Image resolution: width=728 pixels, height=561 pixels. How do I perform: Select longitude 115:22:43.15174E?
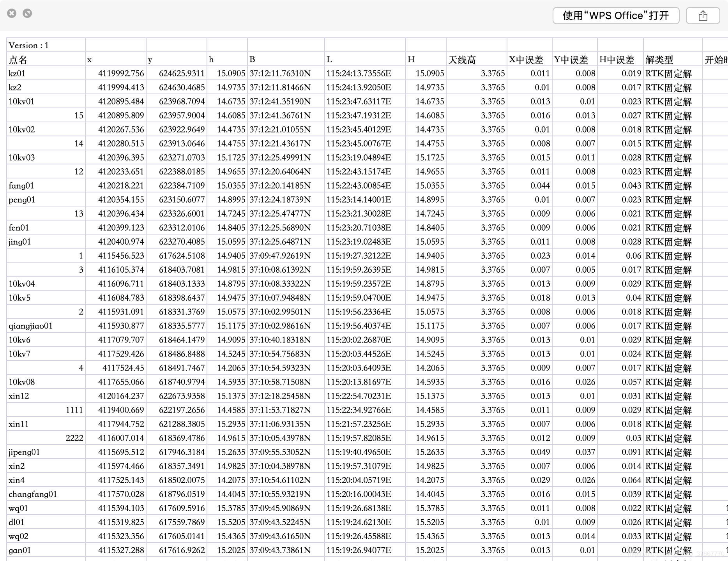(x=365, y=171)
